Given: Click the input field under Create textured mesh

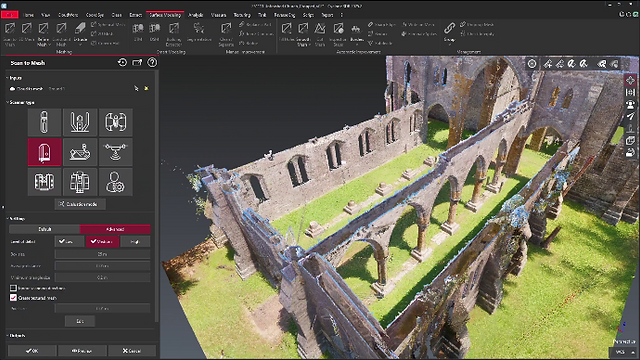Looking at the screenshot, I should [102, 309].
